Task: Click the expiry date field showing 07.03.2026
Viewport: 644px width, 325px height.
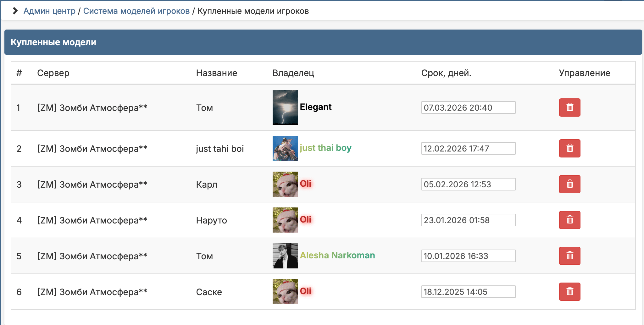Action: click(x=468, y=107)
